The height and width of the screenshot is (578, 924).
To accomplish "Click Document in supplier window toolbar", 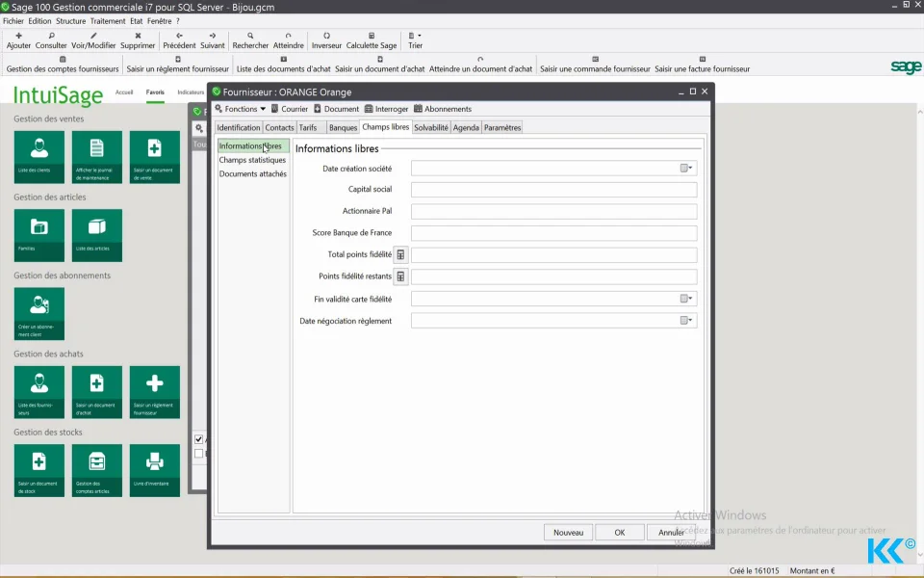I will click(x=336, y=109).
